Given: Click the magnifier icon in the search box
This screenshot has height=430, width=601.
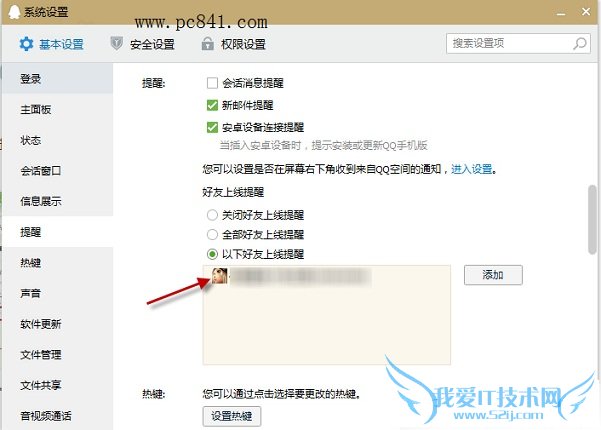Looking at the screenshot, I should click(580, 43).
